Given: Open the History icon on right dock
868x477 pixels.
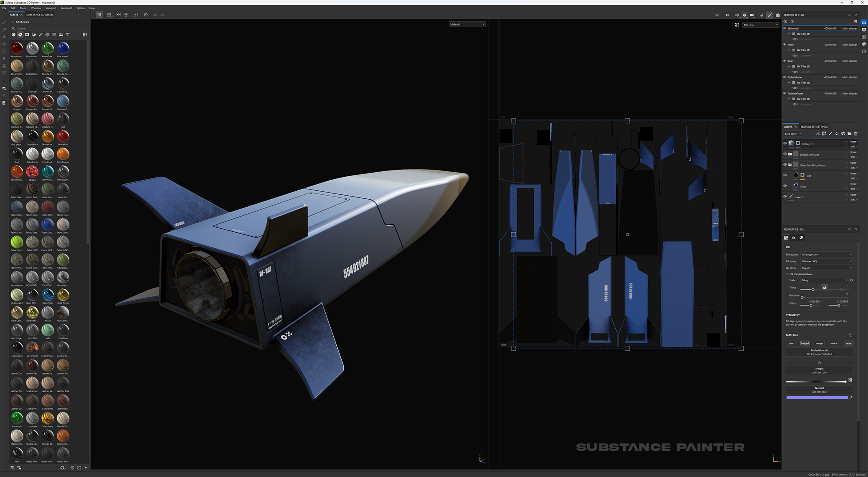Looking at the screenshot, I should (x=864, y=51).
